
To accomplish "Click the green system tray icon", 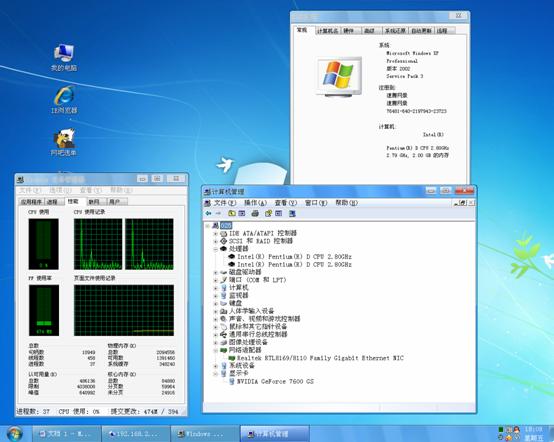I will click(x=501, y=430).
